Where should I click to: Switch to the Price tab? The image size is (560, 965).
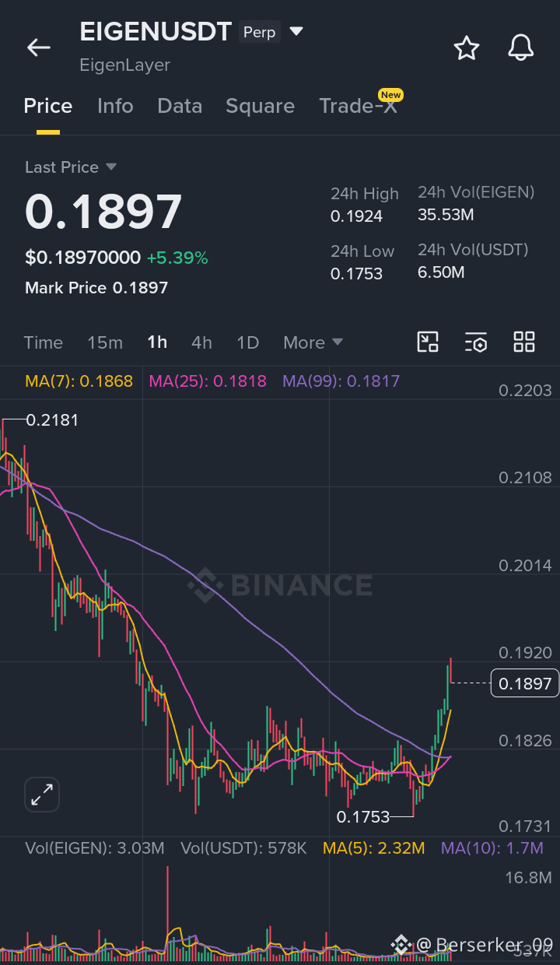coord(48,106)
